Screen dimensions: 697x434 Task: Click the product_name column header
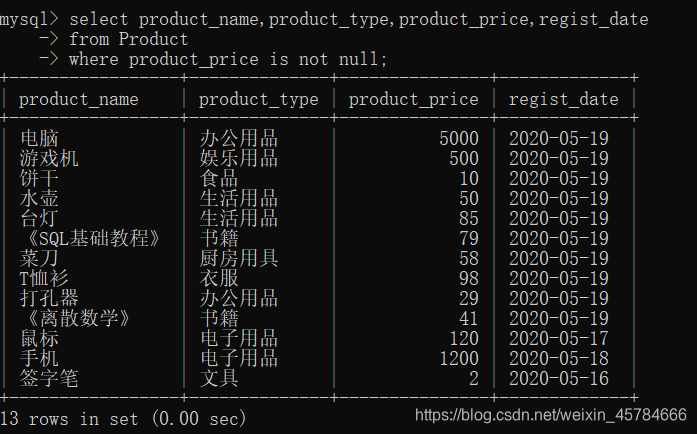point(79,100)
